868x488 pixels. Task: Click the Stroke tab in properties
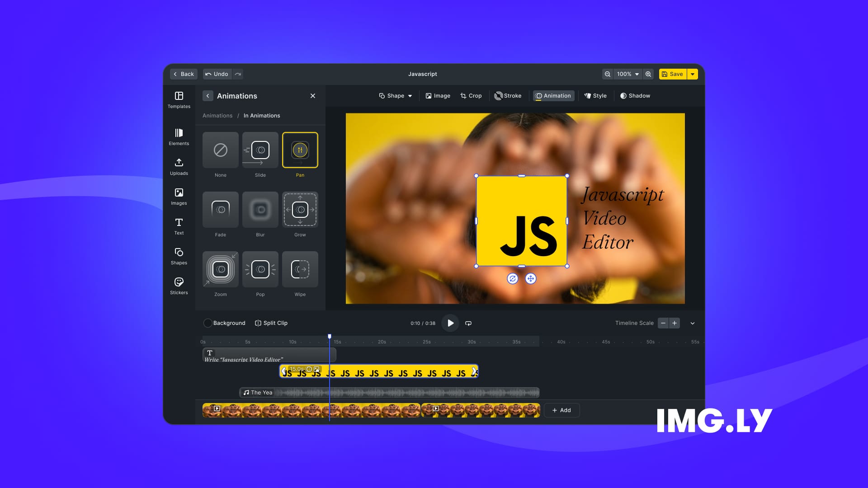click(x=507, y=96)
